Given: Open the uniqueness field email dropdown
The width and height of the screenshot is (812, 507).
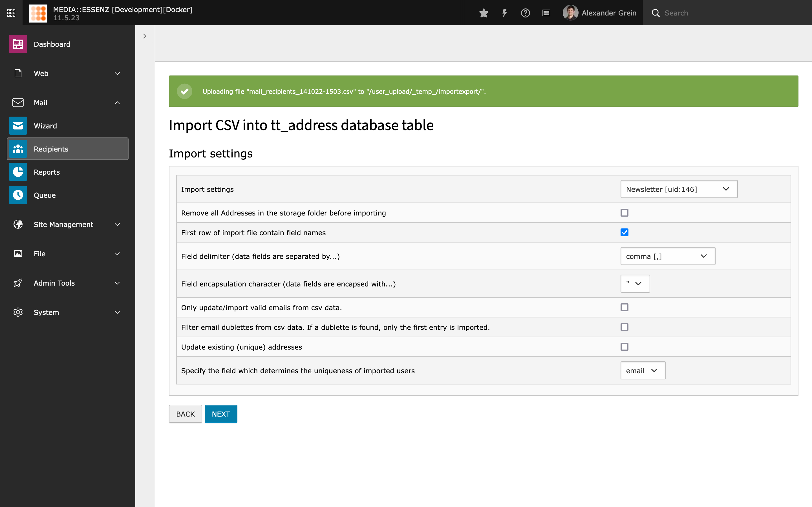Looking at the screenshot, I should click(x=643, y=370).
